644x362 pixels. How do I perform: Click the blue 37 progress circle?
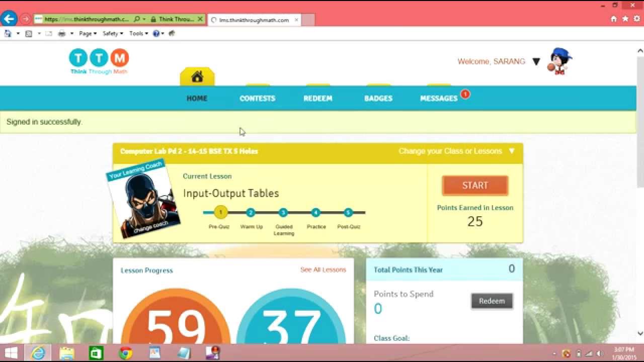point(291,316)
